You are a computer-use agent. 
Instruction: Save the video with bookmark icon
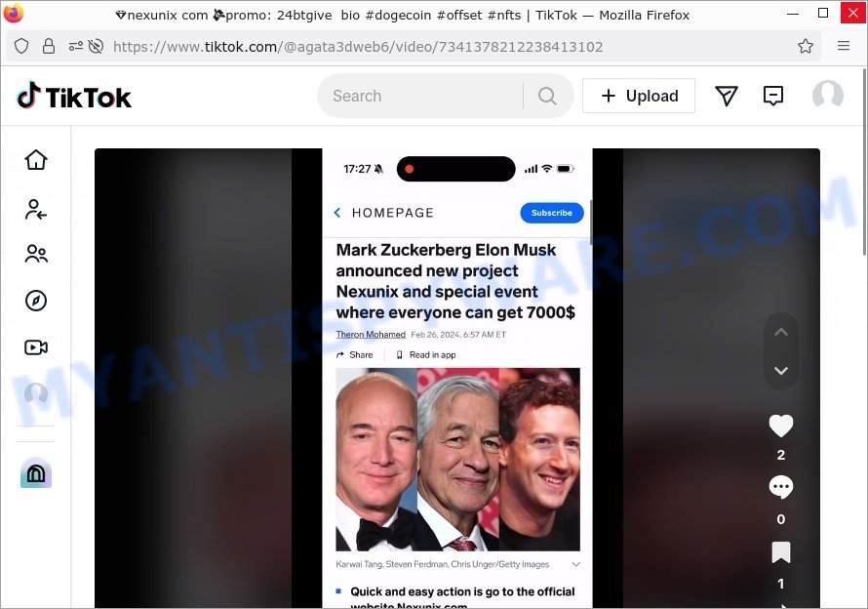781,552
